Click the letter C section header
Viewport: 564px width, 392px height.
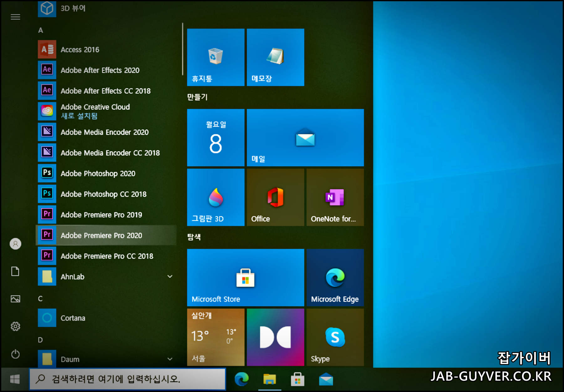coord(40,299)
